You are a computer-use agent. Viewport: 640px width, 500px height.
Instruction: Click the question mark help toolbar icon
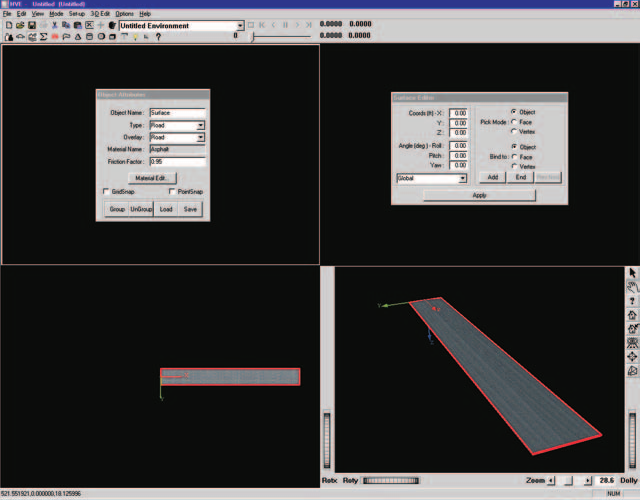[158, 37]
